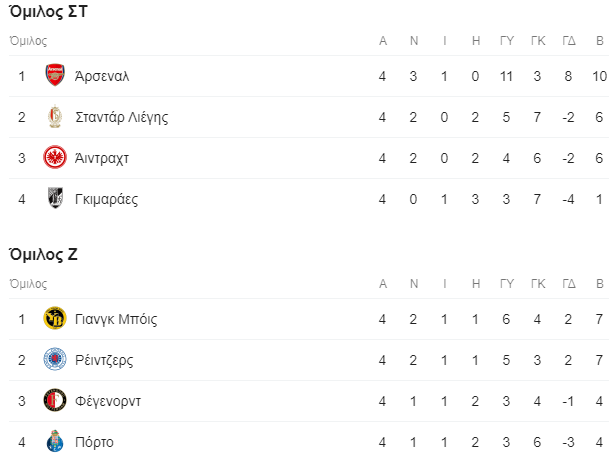Select the Πόρτο team name
The width and height of the screenshot is (609, 467).
coord(94,443)
